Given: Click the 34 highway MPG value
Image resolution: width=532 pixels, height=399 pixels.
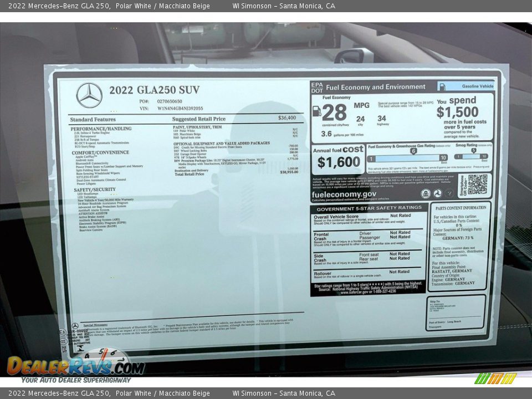Looking at the screenshot, I should (382, 118).
